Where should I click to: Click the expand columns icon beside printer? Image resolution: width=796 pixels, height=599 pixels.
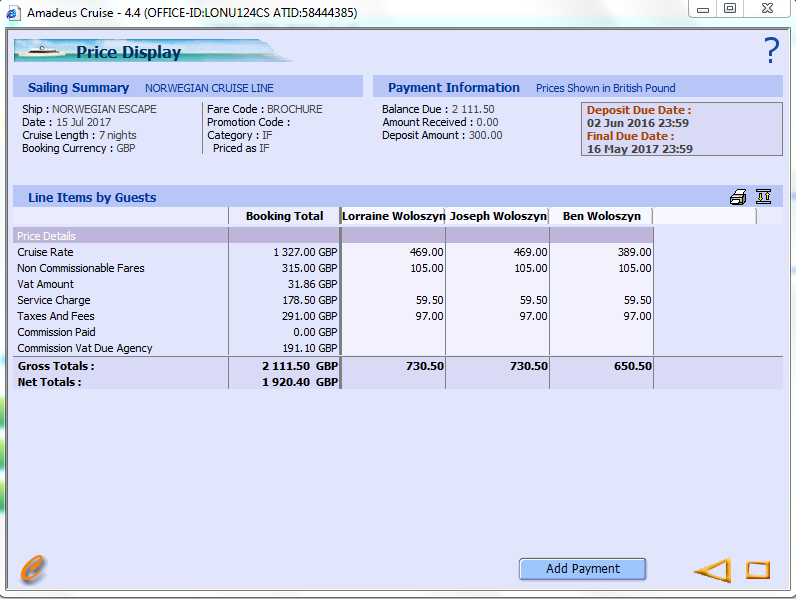[x=763, y=196]
